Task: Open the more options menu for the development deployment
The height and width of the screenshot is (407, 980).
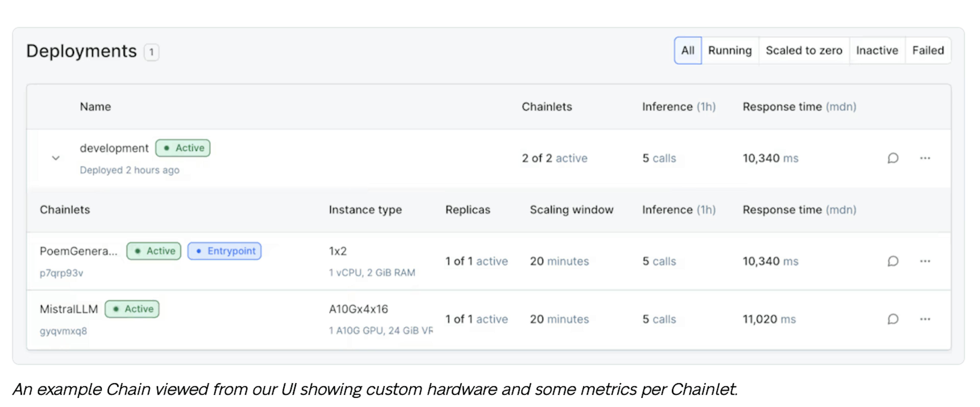Action: (925, 158)
